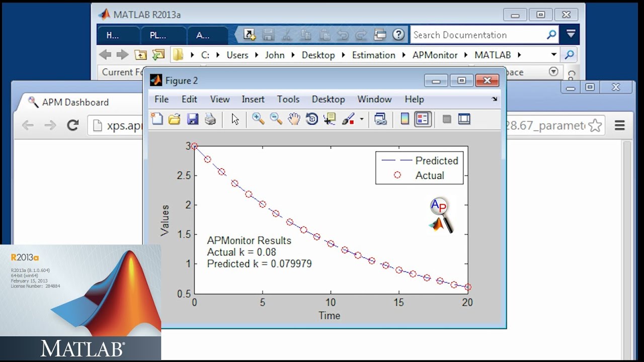
Task: Save the figure with the floppy icon
Action: [192, 119]
